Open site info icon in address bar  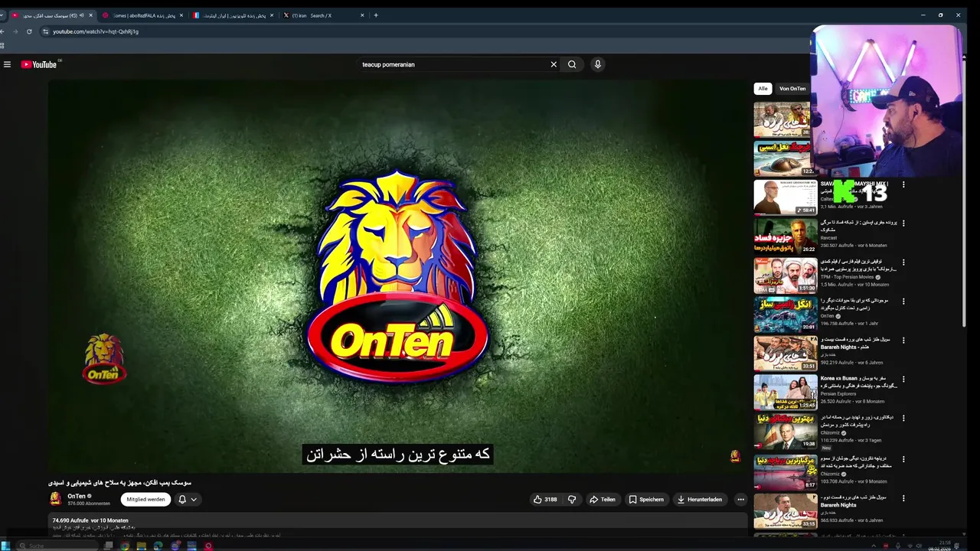click(45, 31)
